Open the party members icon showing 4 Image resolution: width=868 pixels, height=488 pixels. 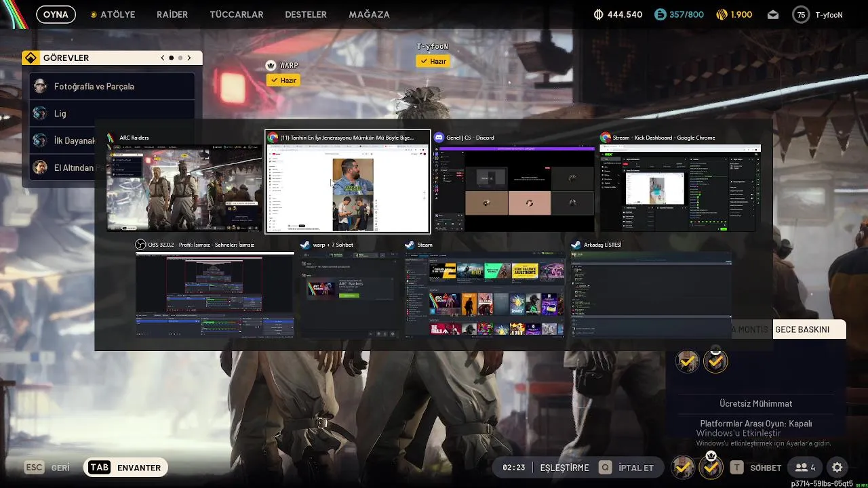pyautogui.click(x=805, y=468)
